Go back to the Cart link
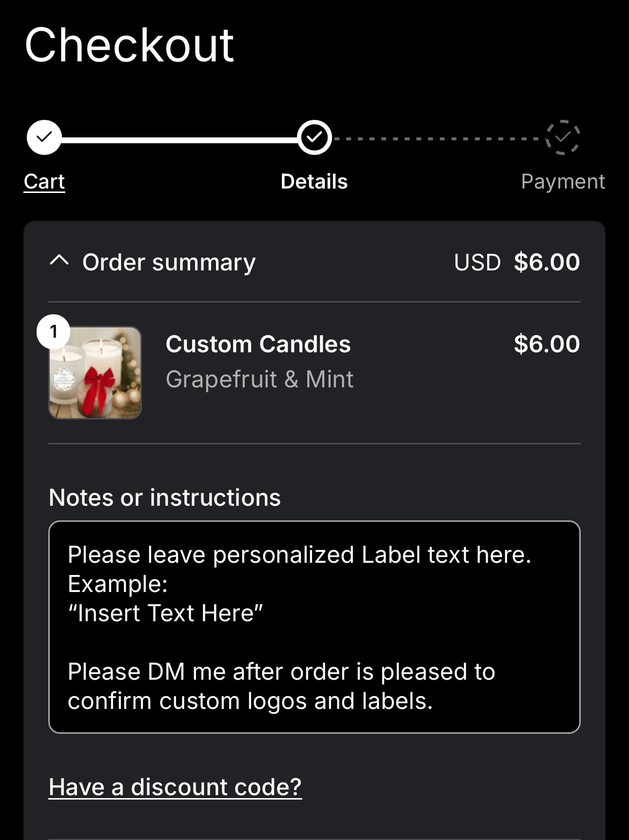This screenshot has height=840, width=629. (x=44, y=182)
